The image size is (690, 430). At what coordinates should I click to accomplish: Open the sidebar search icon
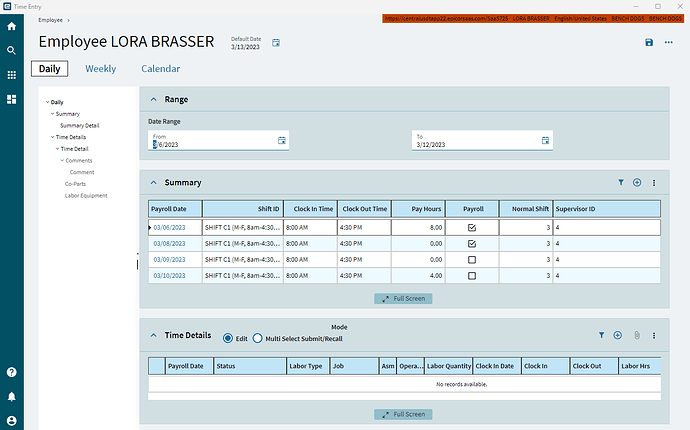(11, 50)
